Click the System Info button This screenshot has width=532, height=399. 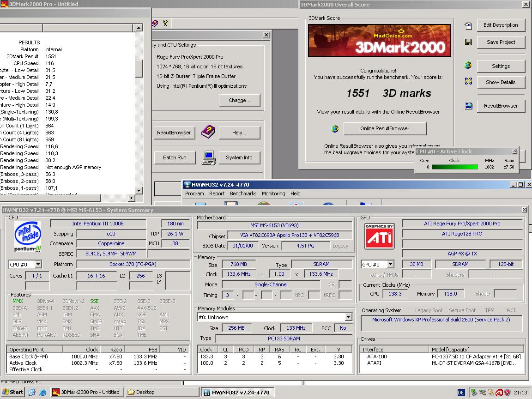pos(239,158)
